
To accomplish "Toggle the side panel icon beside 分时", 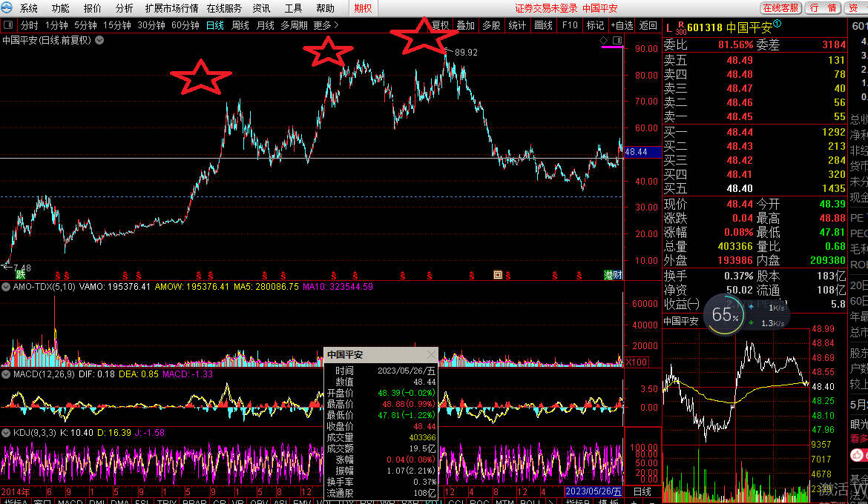I will (8, 25).
